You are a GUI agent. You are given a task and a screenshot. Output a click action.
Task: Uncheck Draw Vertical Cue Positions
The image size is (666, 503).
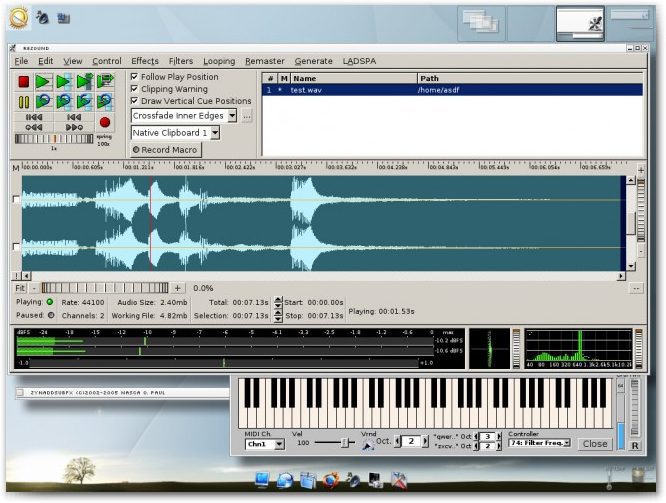[x=135, y=101]
